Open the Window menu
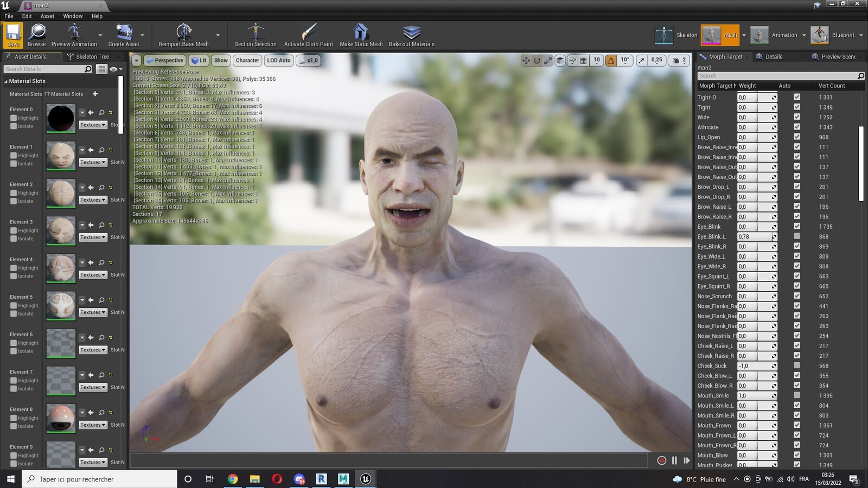The height and width of the screenshot is (488, 868). click(73, 16)
